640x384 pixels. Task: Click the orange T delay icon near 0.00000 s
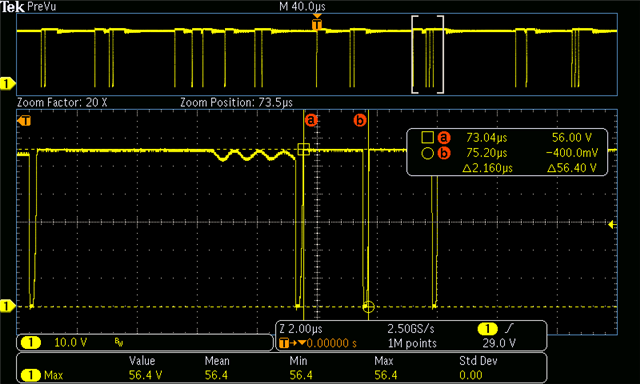(x=284, y=343)
